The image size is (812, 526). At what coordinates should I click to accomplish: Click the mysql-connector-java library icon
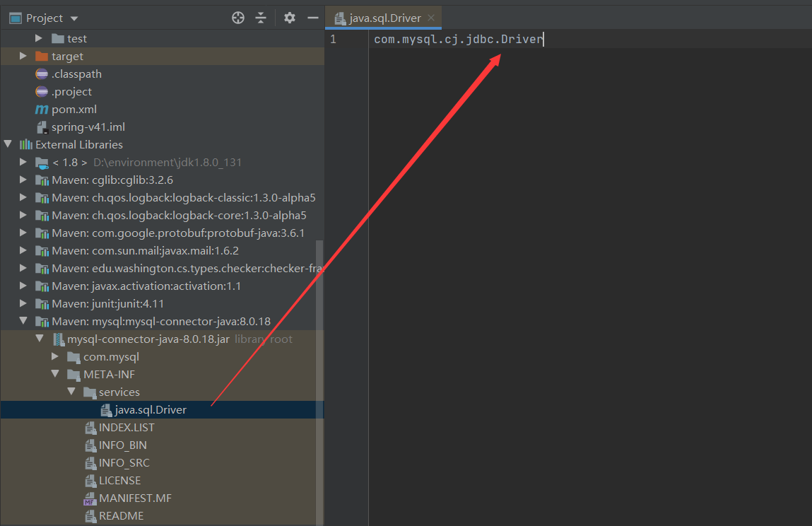tap(42, 322)
